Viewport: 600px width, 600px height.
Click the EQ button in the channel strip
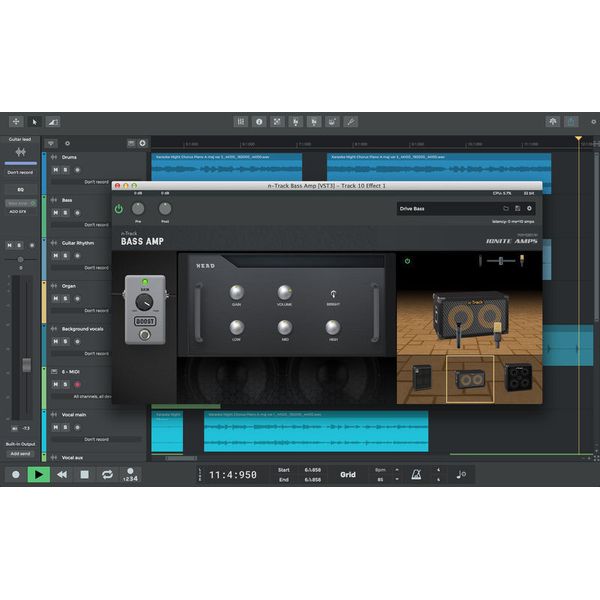coord(20,189)
